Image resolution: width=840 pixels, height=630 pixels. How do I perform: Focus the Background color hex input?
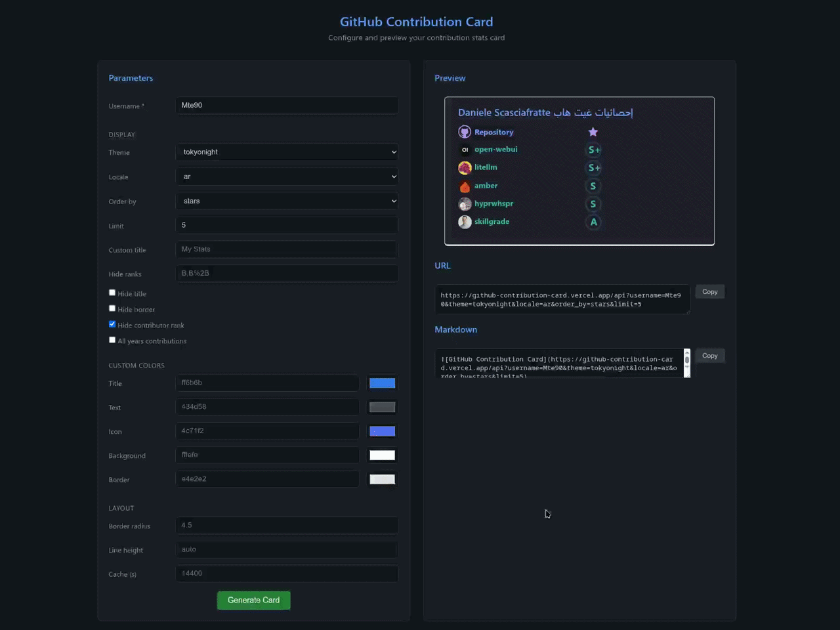point(267,455)
